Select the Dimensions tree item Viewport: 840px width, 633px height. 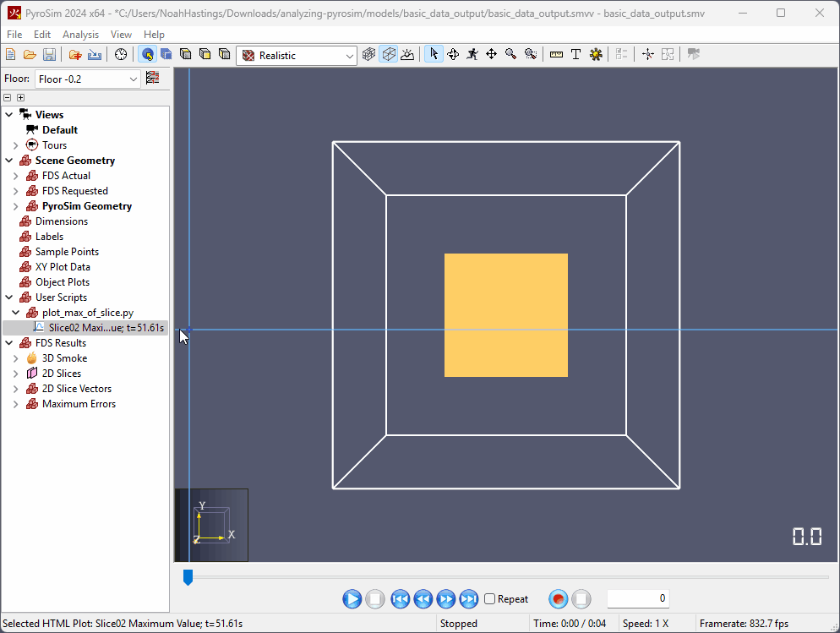pos(62,221)
